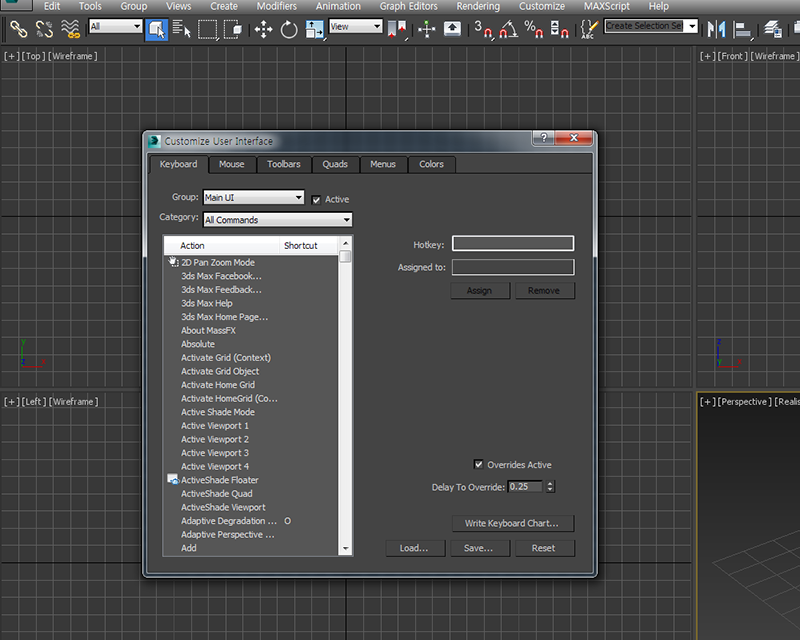The height and width of the screenshot is (640, 800).
Task: Click the Align tool icon
Action: click(x=742, y=29)
